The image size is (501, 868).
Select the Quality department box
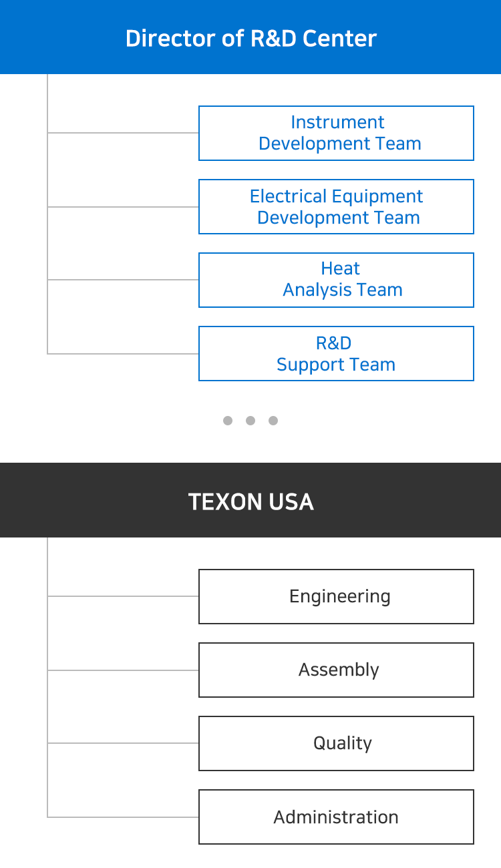[336, 743]
